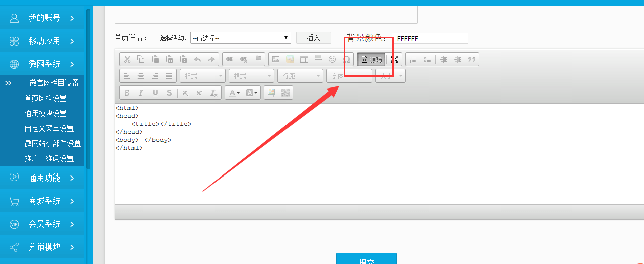Maximize the editor with the fullscreen icon

(395, 59)
